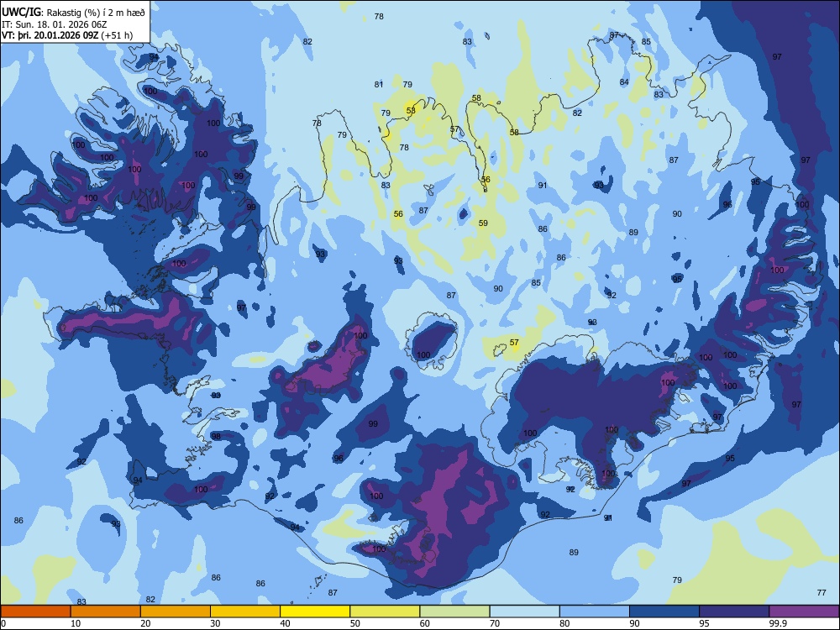Click the "Rakastig (%) í 2 m hæð" label
Viewport: 840px width, 630px height.
tap(96, 13)
